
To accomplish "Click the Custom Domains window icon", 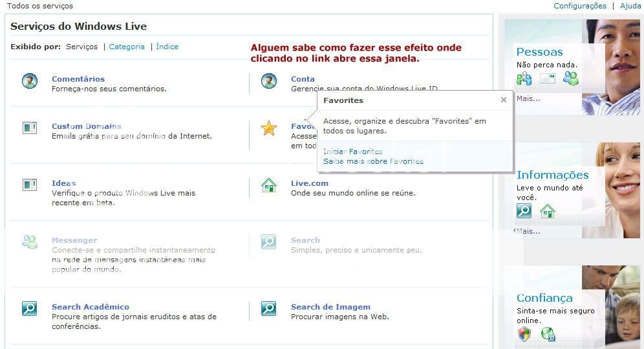I will [30, 128].
